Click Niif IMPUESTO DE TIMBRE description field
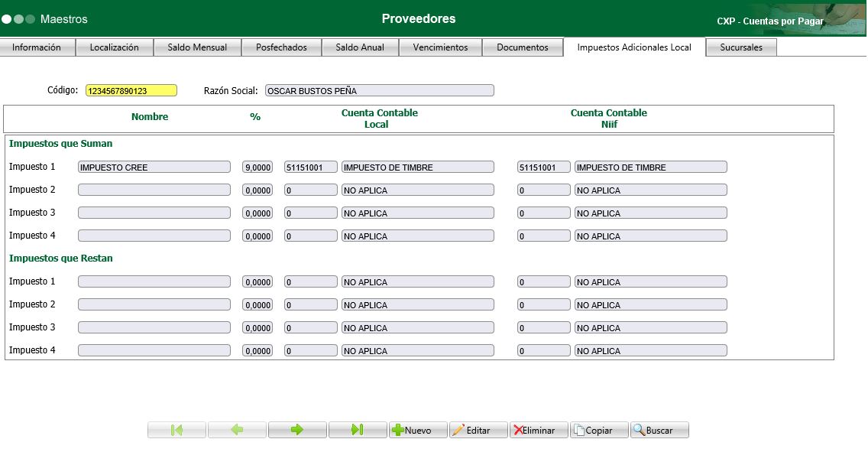868x452 pixels. pos(651,167)
